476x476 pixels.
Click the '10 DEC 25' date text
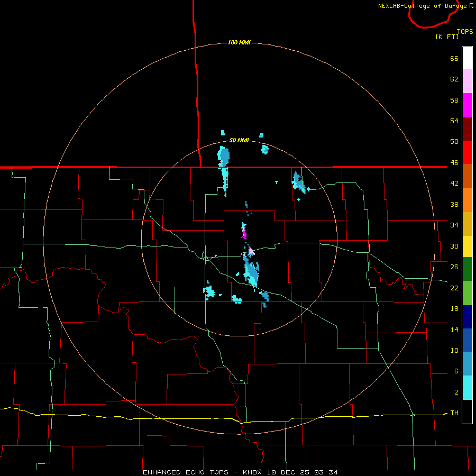(288, 472)
